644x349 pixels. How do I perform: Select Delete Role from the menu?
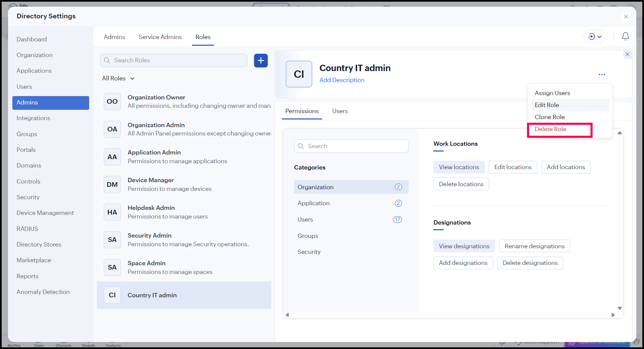tap(550, 129)
